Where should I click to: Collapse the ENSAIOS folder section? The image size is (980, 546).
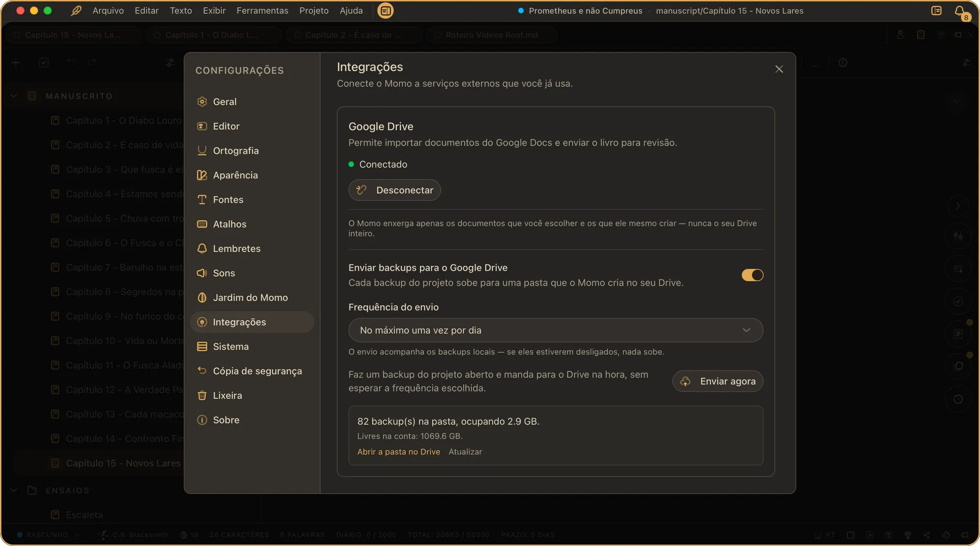pos(14,490)
